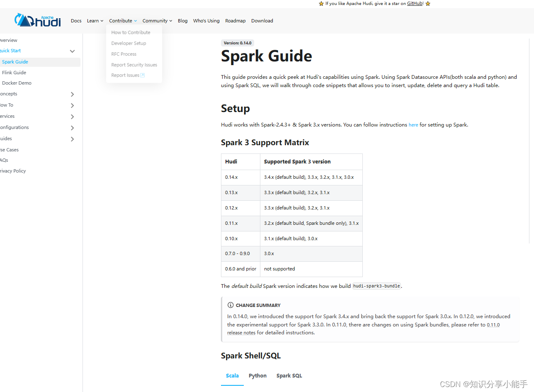
Task: Select RFC Process menu entry
Action: coord(124,54)
